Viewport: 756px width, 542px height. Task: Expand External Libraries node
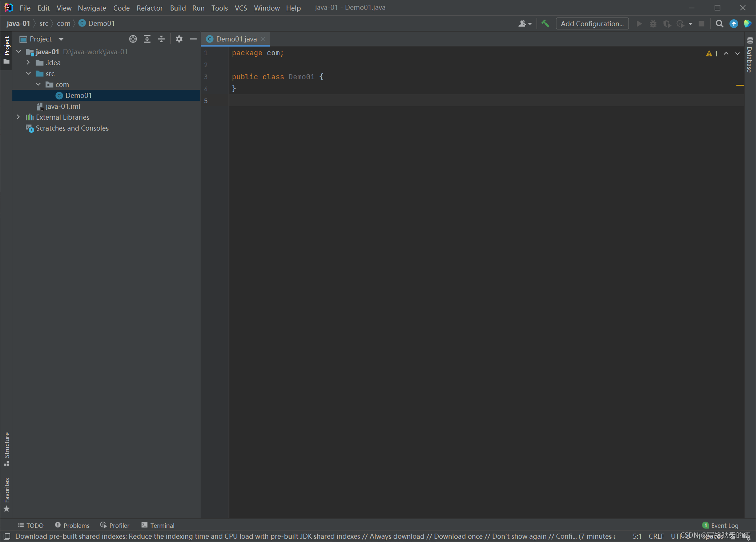[x=18, y=117]
